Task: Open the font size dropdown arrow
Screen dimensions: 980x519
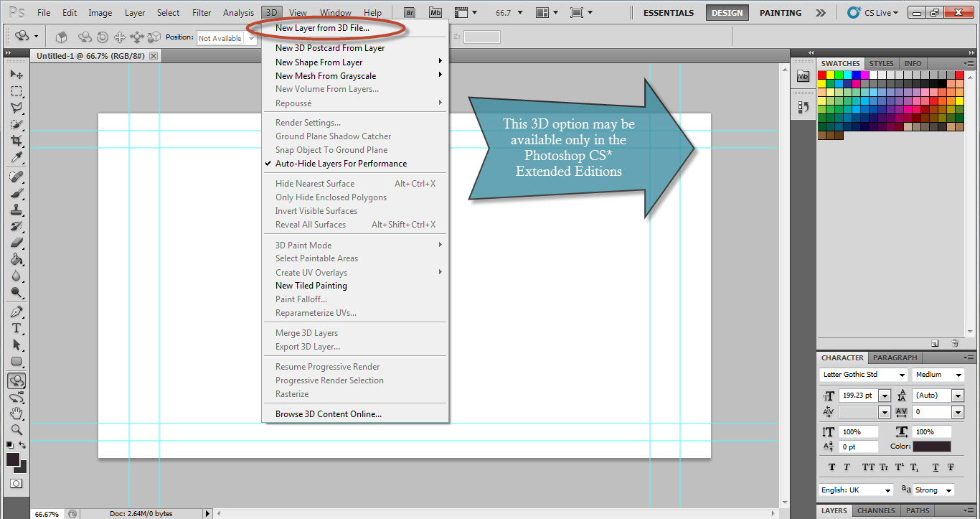Action: click(885, 396)
